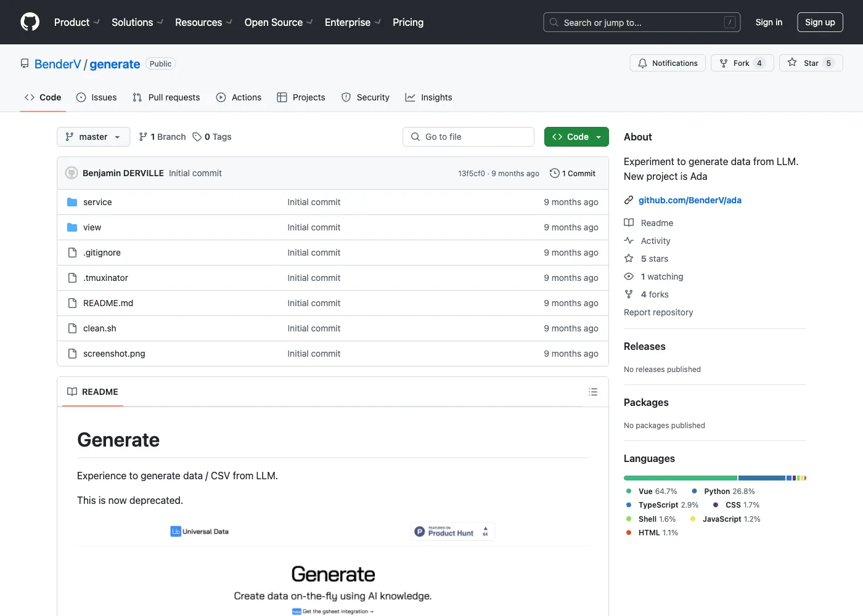This screenshot has width=863, height=616.
Task: Click the link chain icon in About
Action: coord(629,200)
